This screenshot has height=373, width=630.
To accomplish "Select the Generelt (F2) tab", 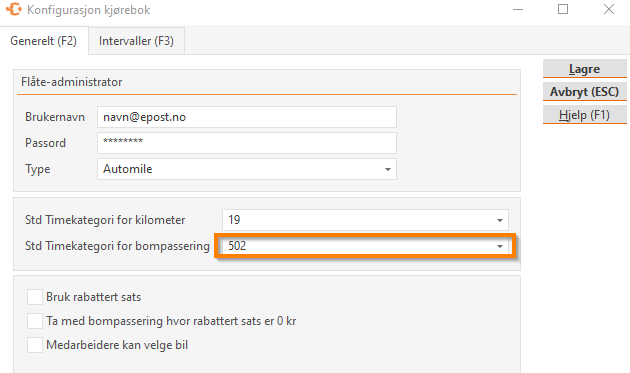I will [x=44, y=41].
